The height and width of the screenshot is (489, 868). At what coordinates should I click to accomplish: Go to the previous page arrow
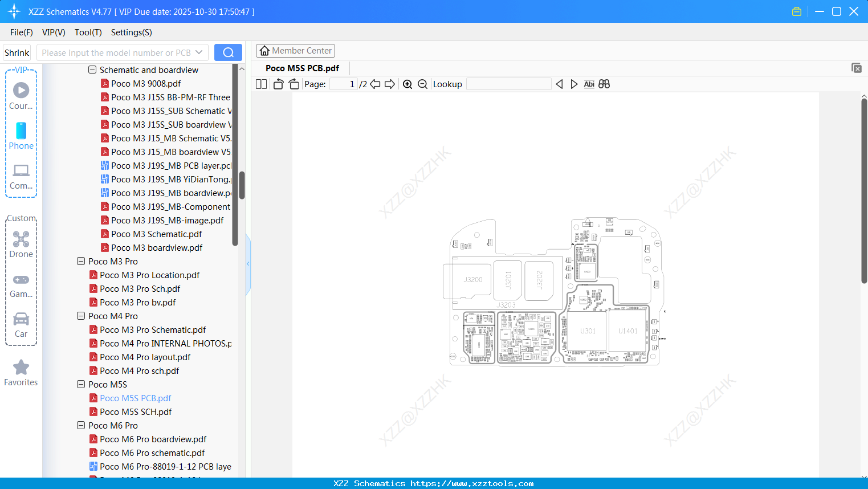pyautogui.click(x=375, y=84)
